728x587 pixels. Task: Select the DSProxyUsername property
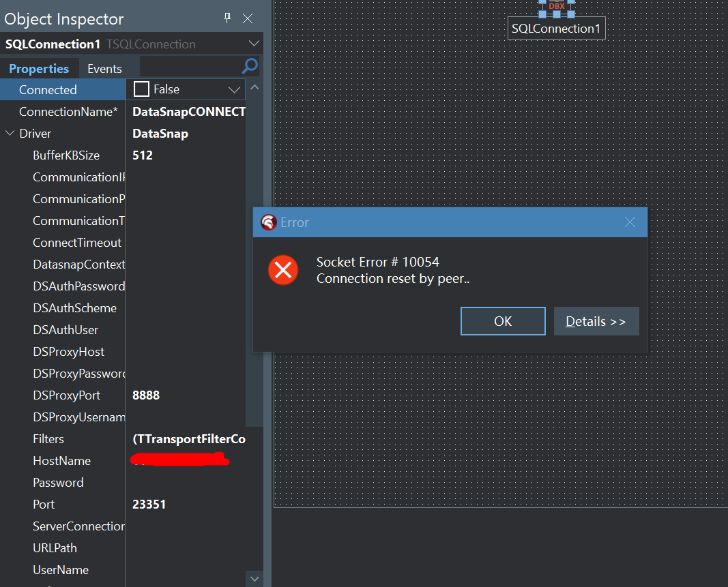(x=78, y=417)
